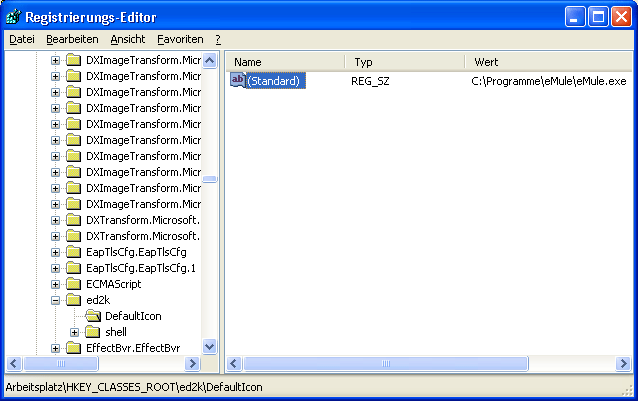Open the Favoriten menu
This screenshot has height=401, width=638.
180,39
